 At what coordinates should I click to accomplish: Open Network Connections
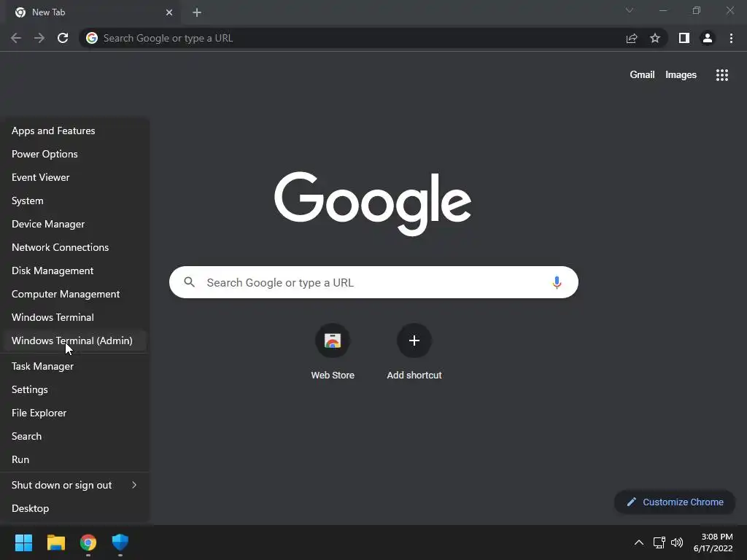[75, 247]
